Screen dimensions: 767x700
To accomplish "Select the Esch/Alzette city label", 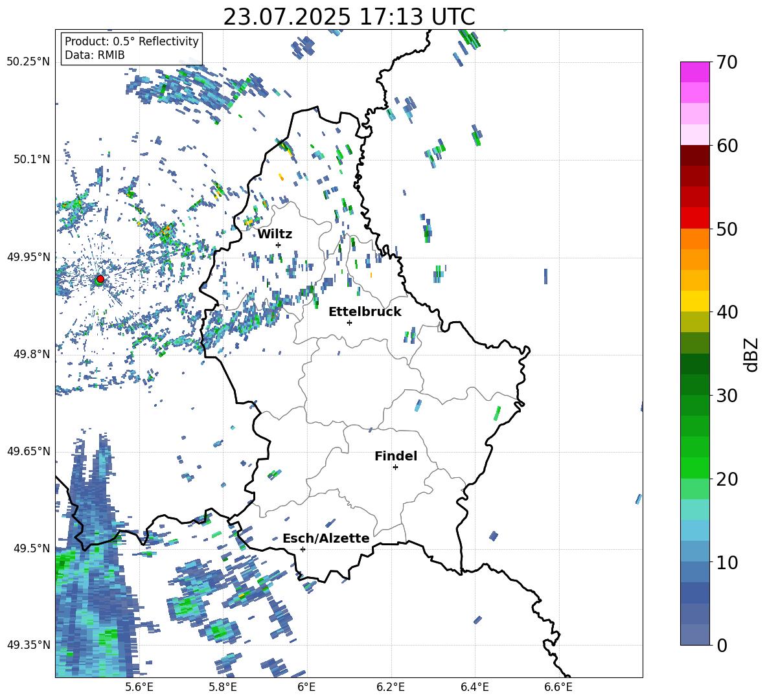I will [x=326, y=538].
